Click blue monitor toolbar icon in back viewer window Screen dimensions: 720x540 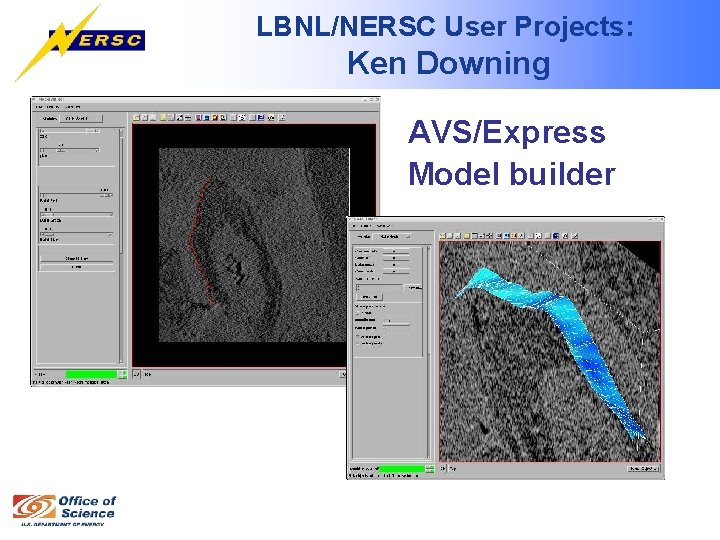click(207, 118)
